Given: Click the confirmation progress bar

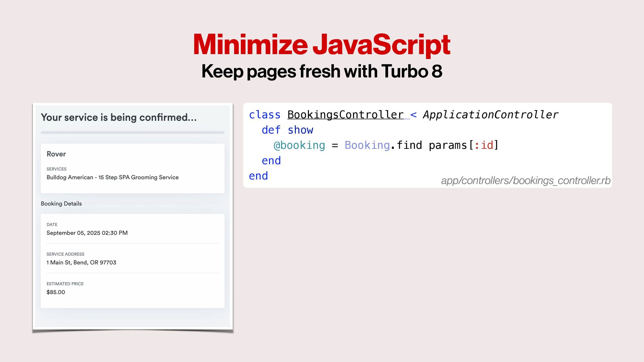Looking at the screenshot, I should pos(132,132).
